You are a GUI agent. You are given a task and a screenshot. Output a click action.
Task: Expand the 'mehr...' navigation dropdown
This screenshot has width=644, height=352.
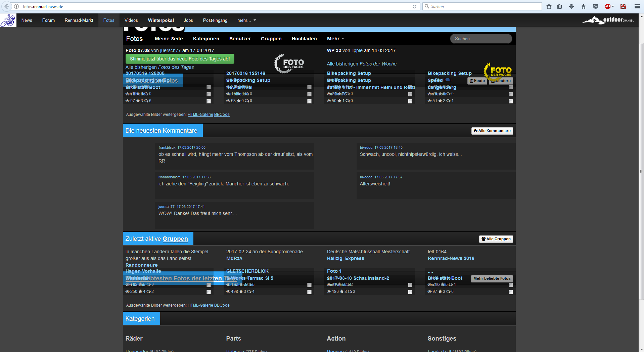tap(246, 20)
